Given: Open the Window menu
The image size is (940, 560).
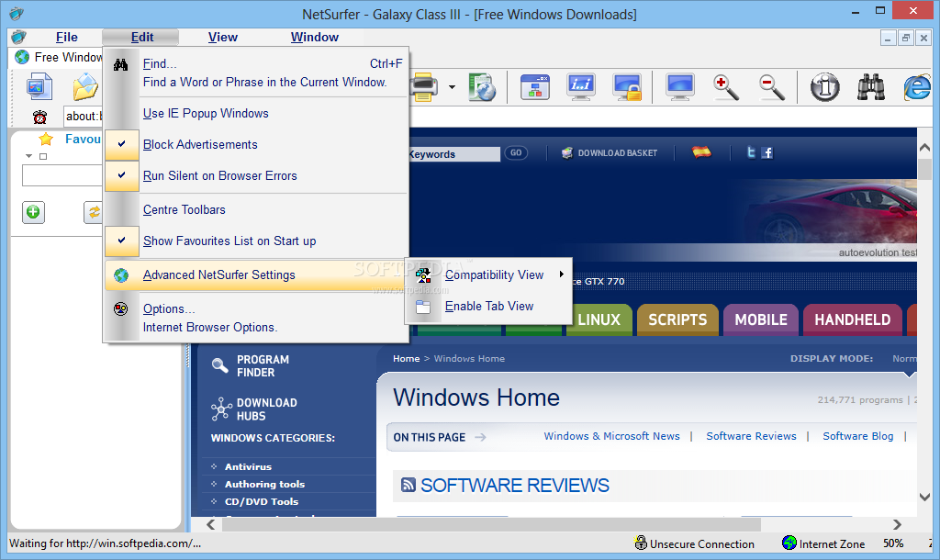Looking at the screenshot, I should 315,37.
